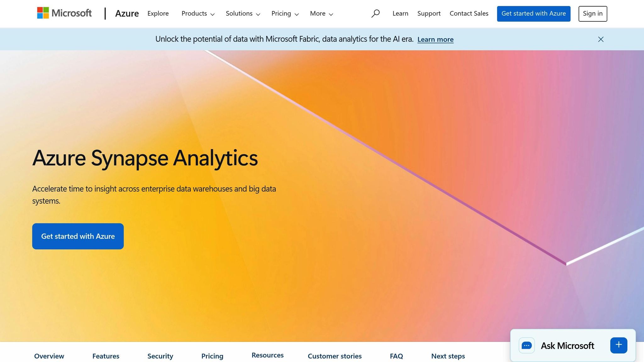This screenshot has width=644, height=362.
Task: Open the Ask Microsoft chat bubble icon
Action: pyautogui.click(x=527, y=345)
